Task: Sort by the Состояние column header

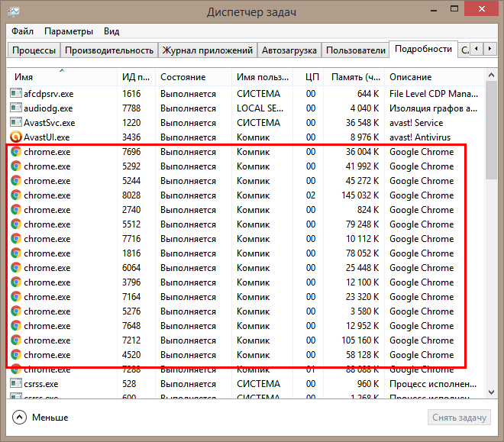Action: [193, 77]
